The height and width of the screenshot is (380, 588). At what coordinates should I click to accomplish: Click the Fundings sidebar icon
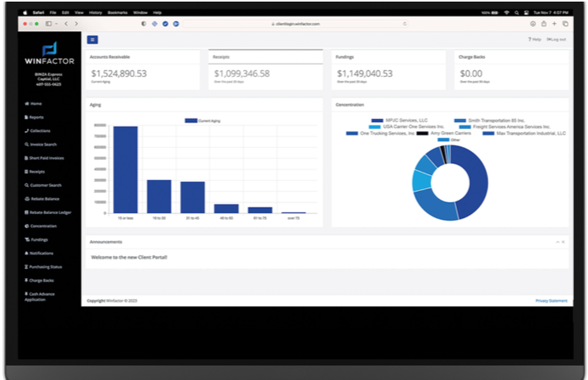[x=28, y=239]
